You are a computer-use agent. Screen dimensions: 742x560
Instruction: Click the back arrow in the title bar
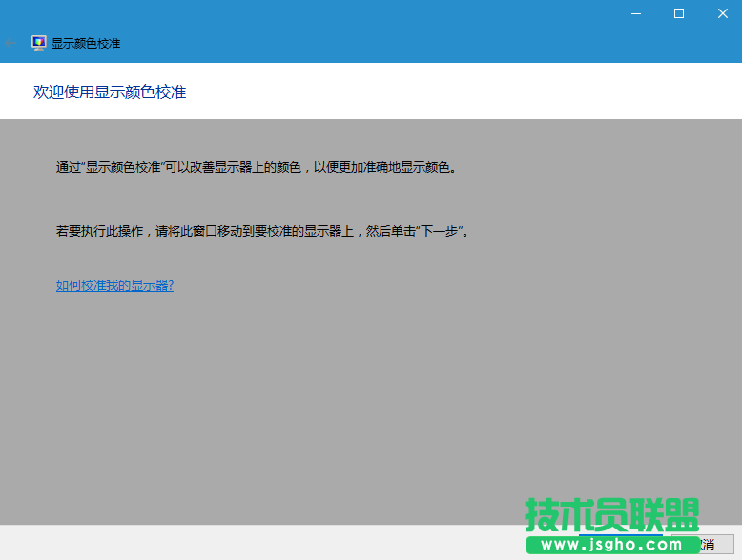[x=10, y=44]
